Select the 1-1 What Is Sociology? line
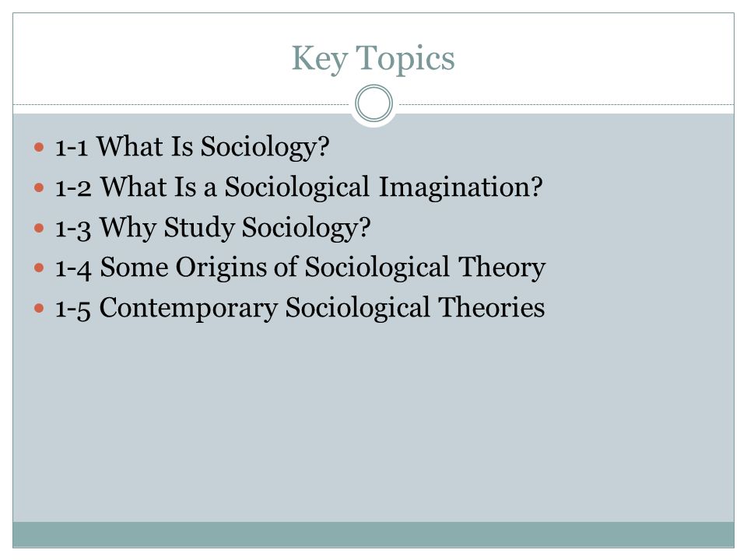The width and height of the screenshot is (747, 560). coord(192,146)
